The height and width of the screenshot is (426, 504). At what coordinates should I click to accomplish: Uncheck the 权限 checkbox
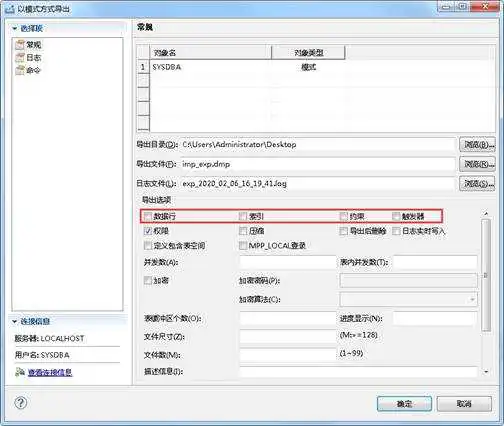(x=148, y=231)
